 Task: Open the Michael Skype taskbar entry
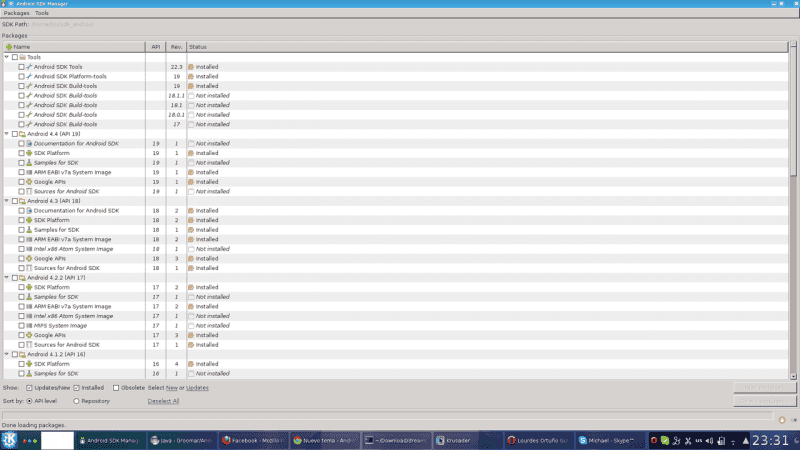[x=610, y=440]
